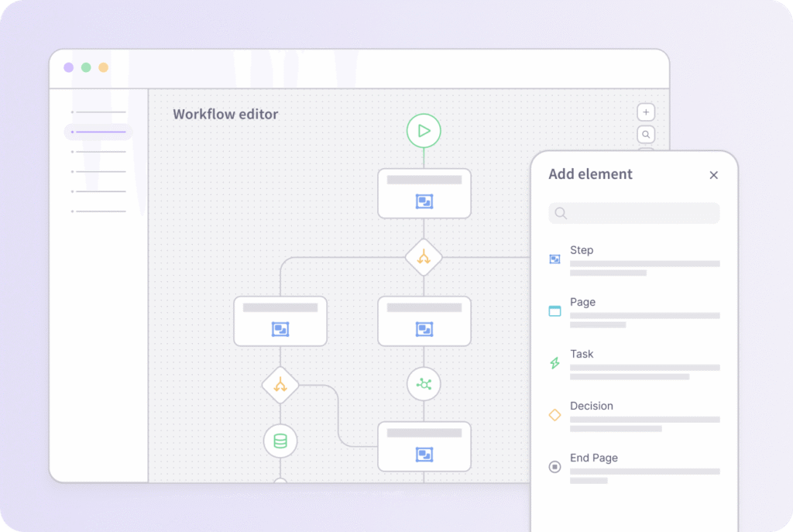Choose Page from the element list
Screen dimensions: 793x532
[x=582, y=302]
